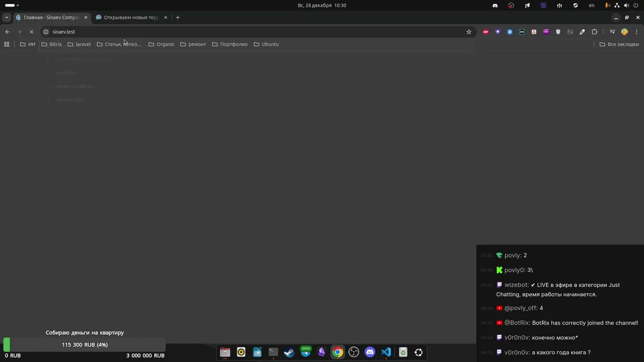Viewport: 644px width, 362px height.
Task: Stop loading the page
Action: [31, 32]
